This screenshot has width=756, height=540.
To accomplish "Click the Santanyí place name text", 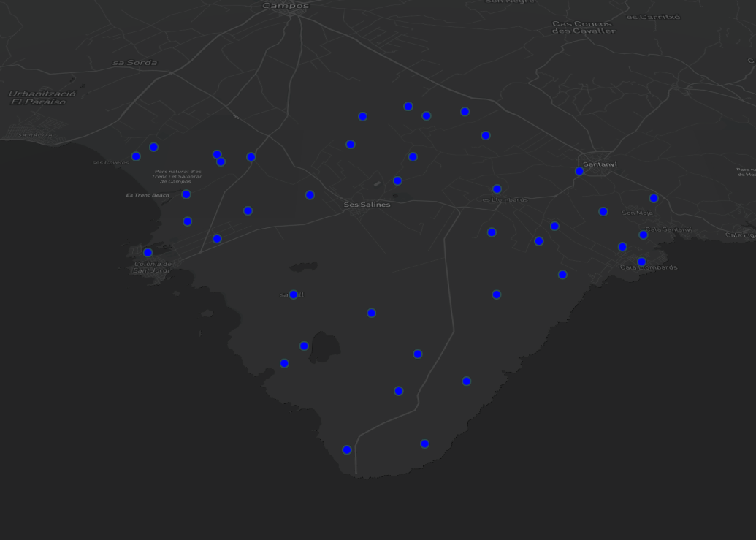I will point(599,164).
